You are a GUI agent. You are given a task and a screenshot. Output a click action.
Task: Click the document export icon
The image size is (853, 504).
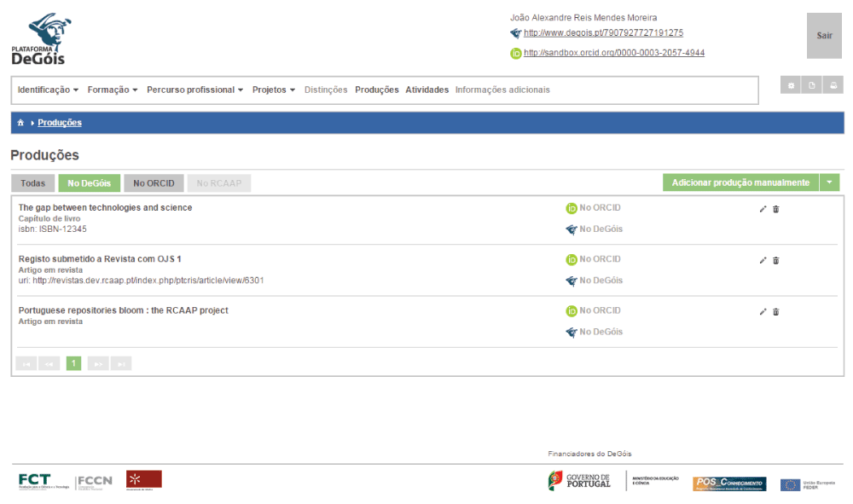pyautogui.click(x=812, y=85)
